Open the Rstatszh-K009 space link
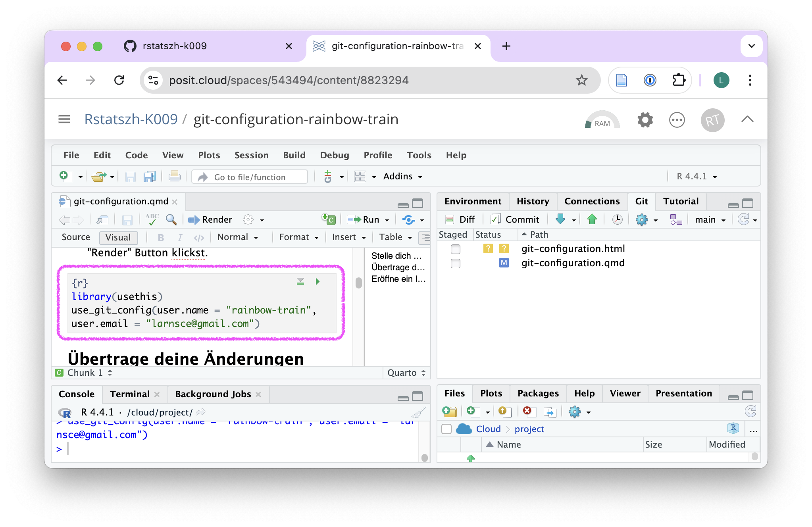This screenshot has height=527, width=812. [x=131, y=119]
